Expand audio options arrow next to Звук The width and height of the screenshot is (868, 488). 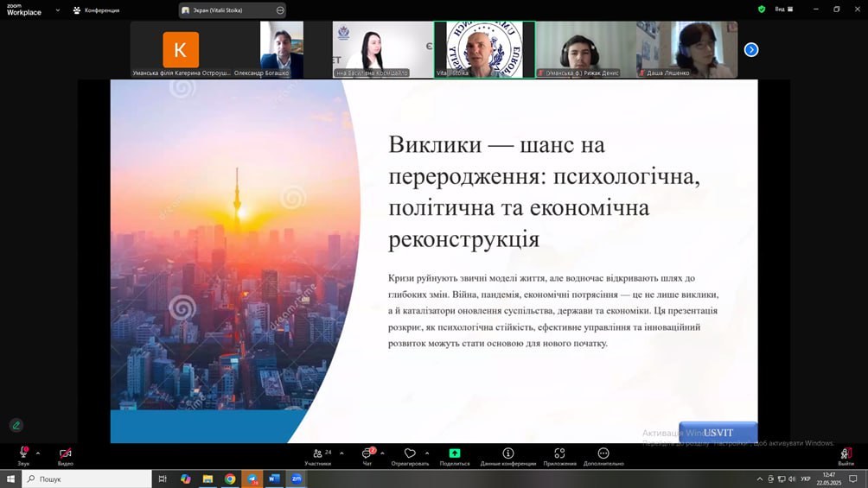[38, 453]
